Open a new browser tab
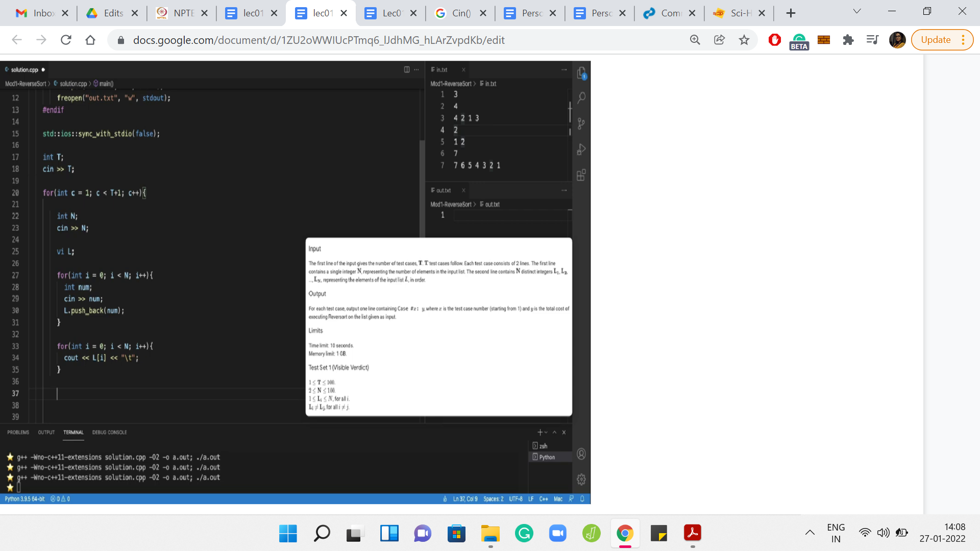 tap(791, 13)
